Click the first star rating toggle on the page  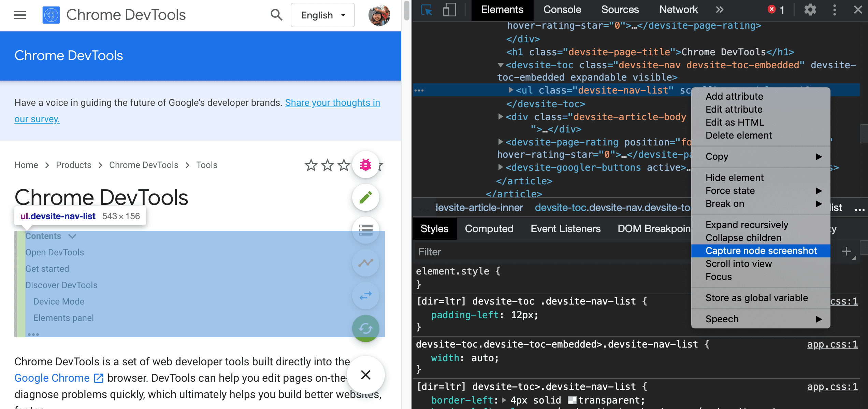(311, 165)
